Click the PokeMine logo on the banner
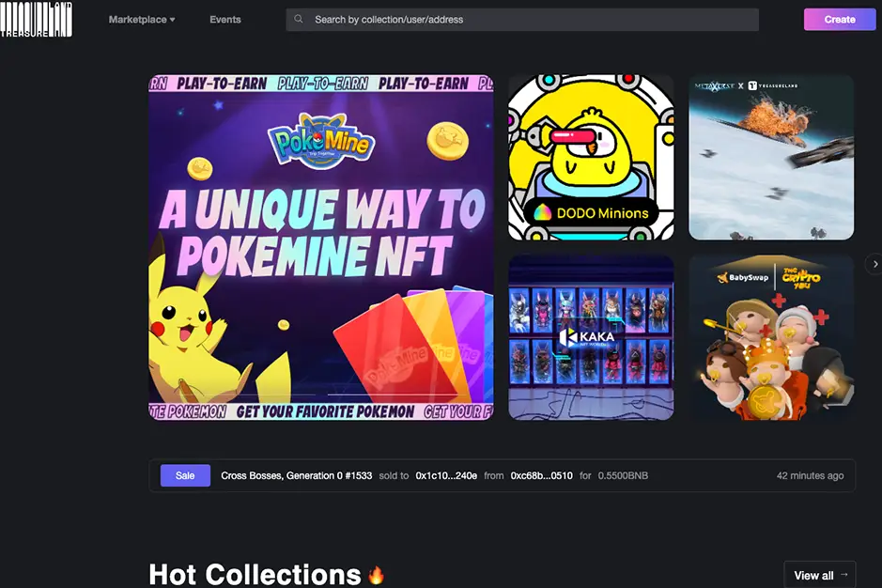Viewport: 882px width, 588px height. coord(321,144)
